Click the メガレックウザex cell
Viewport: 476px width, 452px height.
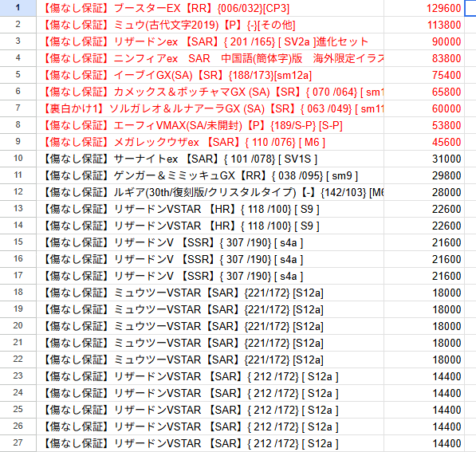(x=210, y=142)
